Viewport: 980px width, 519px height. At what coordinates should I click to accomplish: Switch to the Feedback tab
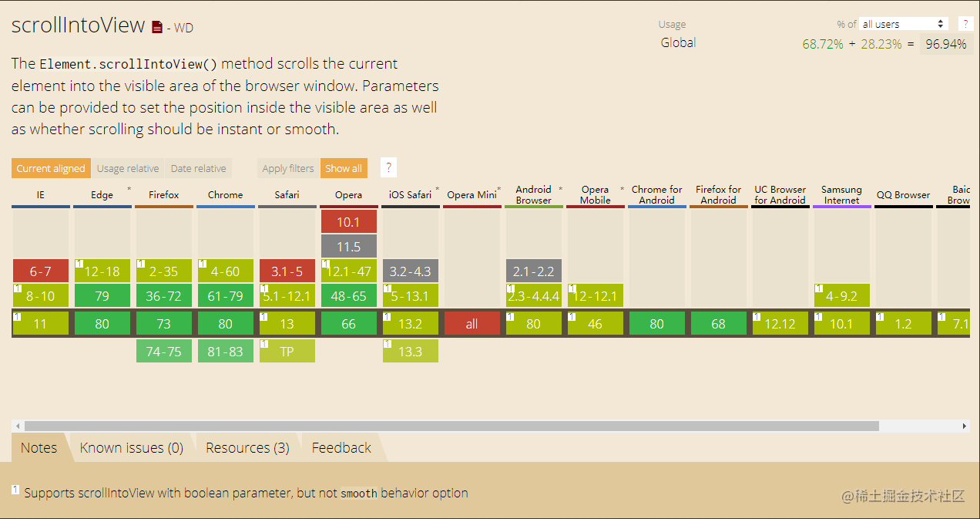(341, 448)
